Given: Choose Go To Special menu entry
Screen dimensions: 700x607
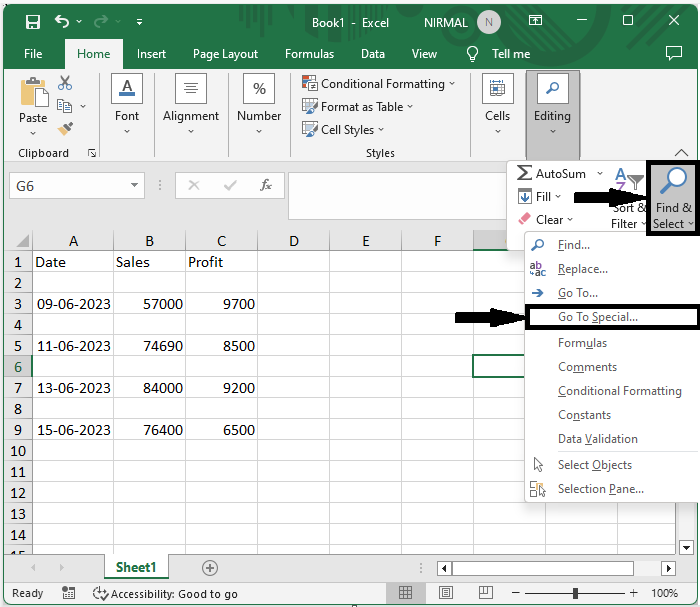Looking at the screenshot, I should coord(597,317).
